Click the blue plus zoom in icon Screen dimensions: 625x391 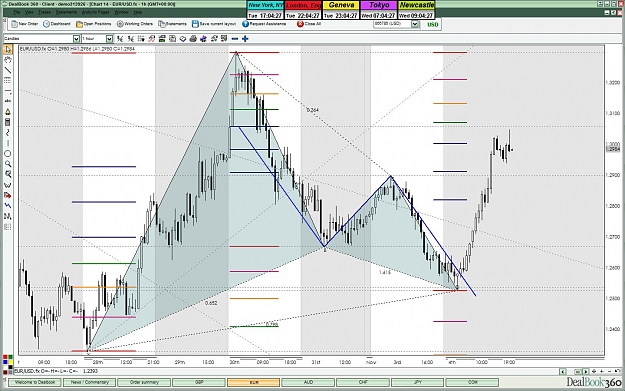pos(245,39)
